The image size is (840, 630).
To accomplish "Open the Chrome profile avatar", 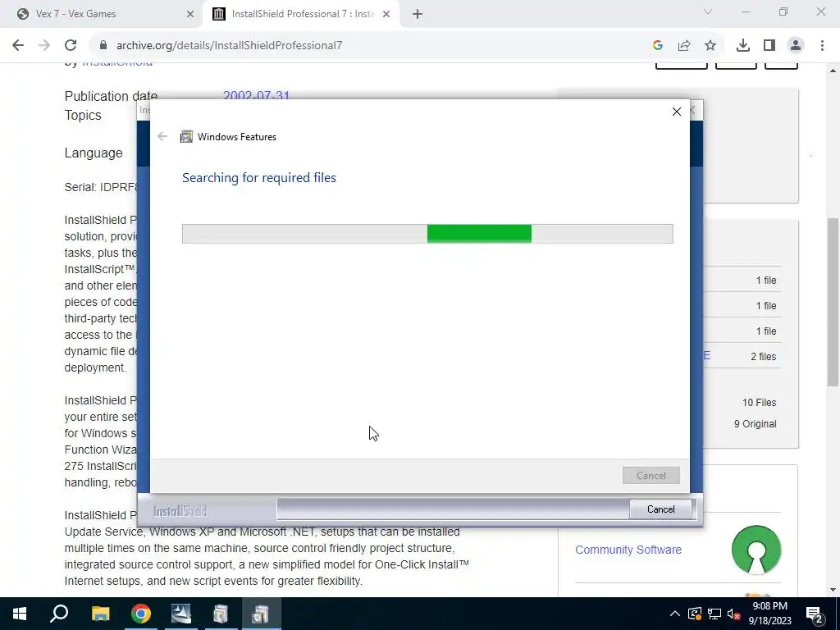I will coord(796,46).
